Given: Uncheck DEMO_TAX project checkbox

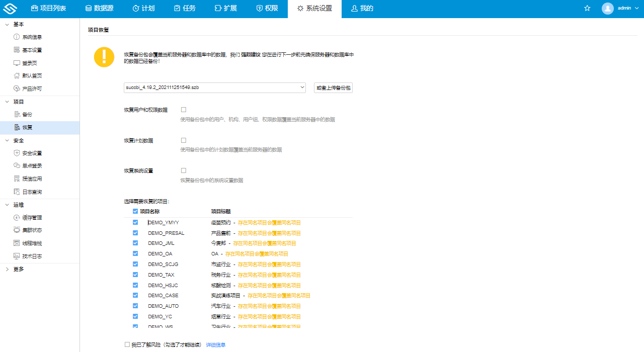Looking at the screenshot, I should (x=135, y=275).
